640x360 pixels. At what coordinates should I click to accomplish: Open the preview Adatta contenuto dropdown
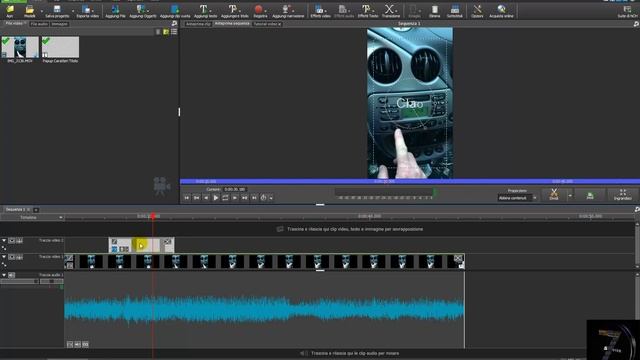click(517, 198)
